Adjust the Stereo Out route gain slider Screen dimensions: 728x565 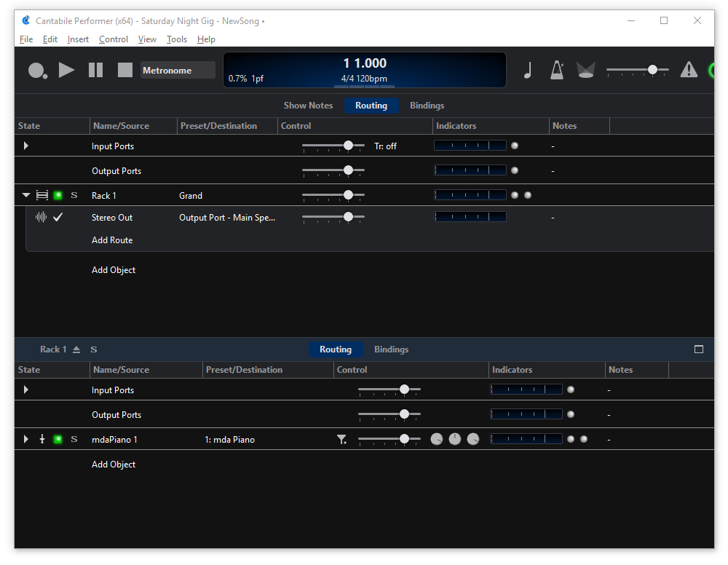click(333, 217)
